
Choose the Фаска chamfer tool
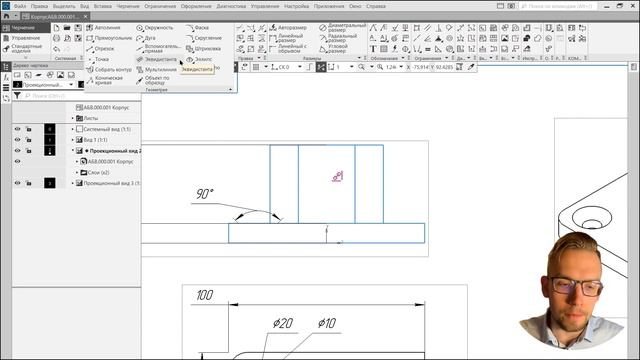pyautogui.click(x=198, y=28)
